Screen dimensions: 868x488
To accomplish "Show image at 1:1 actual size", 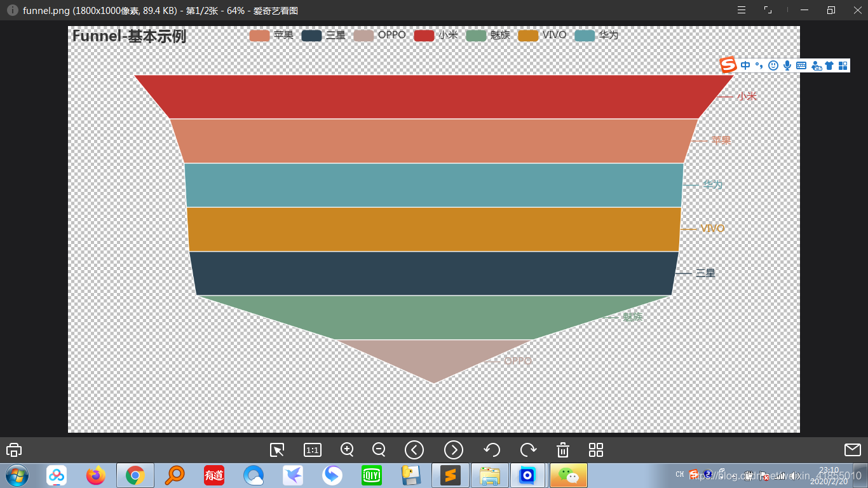I will 313,450.
